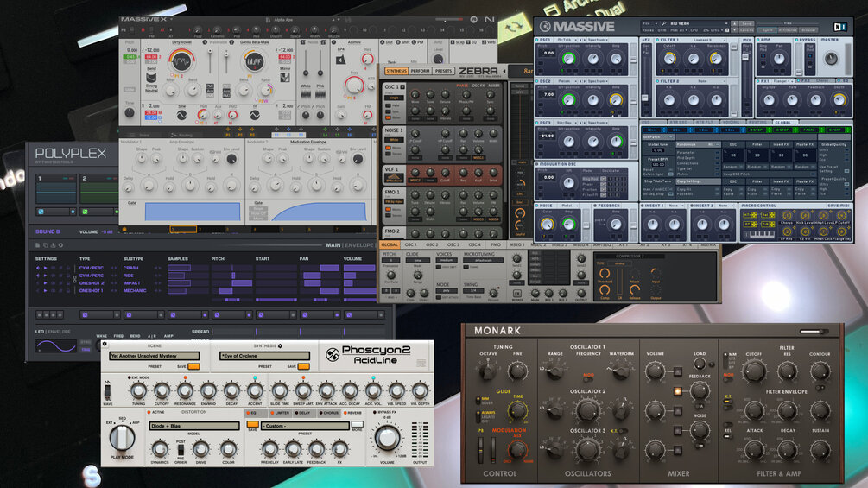Toggle Monark Oscillator 3 mixer square button
868x488 pixels.
[677, 451]
